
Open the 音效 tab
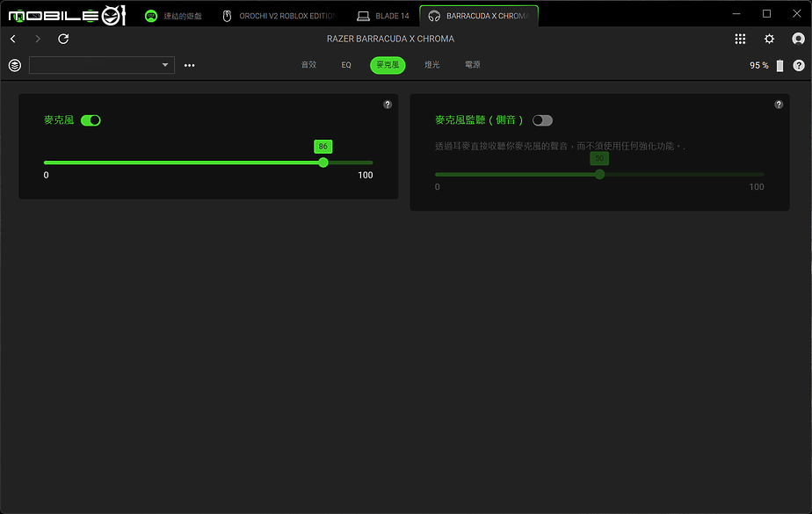308,65
